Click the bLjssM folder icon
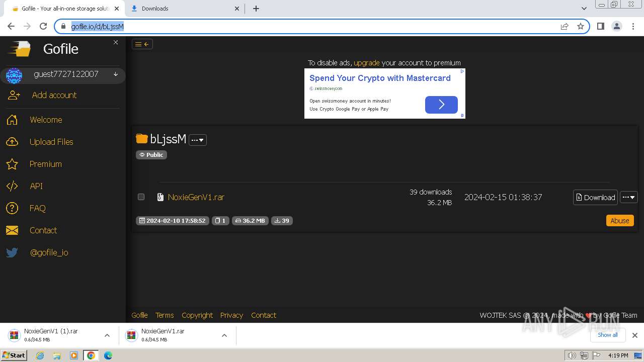Image resolution: width=644 pixels, height=362 pixels. pyautogui.click(x=142, y=139)
